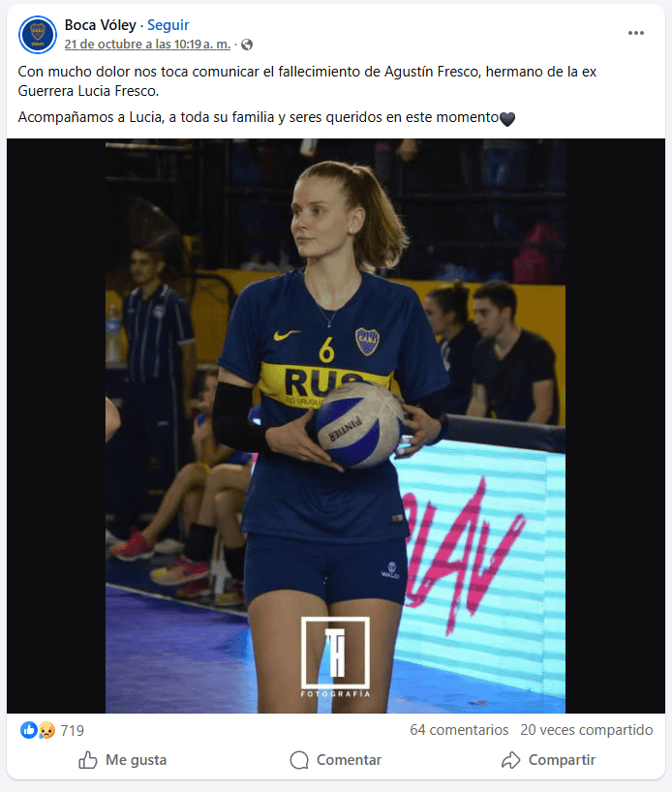Open the 64 comentarios list
The image size is (672, 792).
click(x=459, y=730)
